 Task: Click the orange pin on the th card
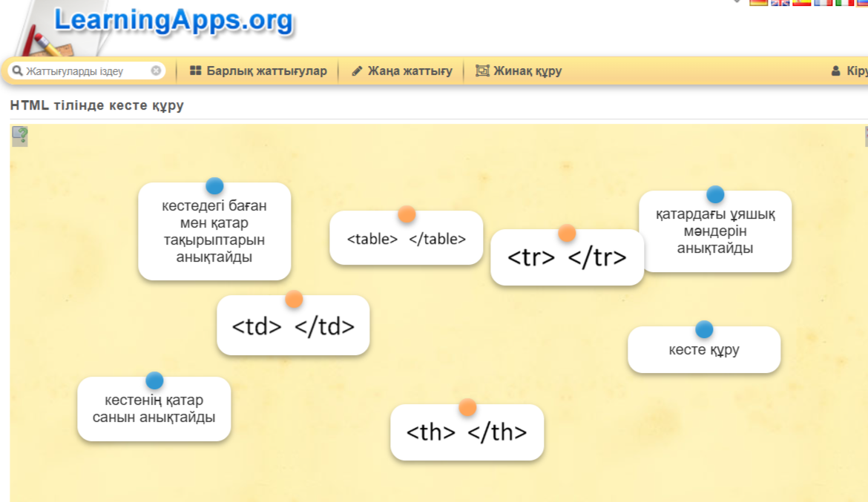click(468, 407)
